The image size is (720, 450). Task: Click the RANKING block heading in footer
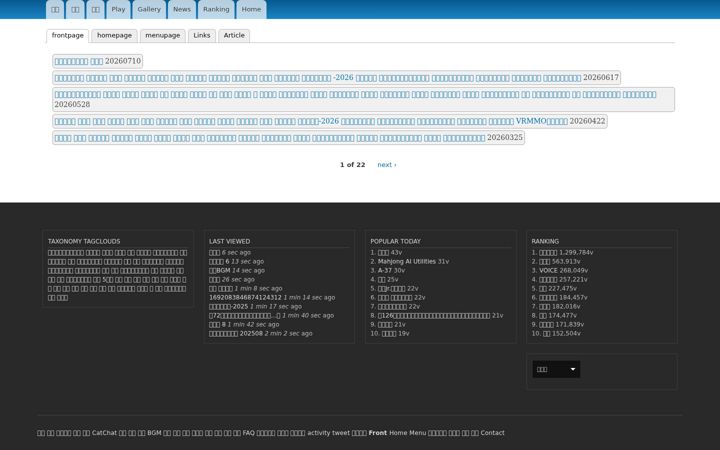pyautogui.click(x=545, y=242)
